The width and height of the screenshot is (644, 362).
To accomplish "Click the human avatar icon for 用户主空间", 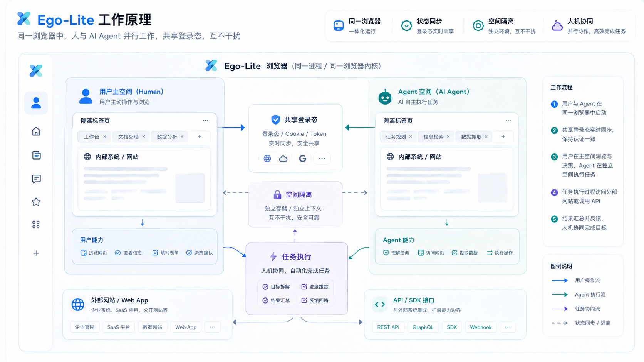I will [x=86, y=97].
